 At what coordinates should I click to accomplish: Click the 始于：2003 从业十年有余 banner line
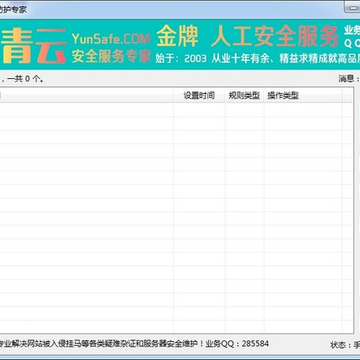point(257,58)
